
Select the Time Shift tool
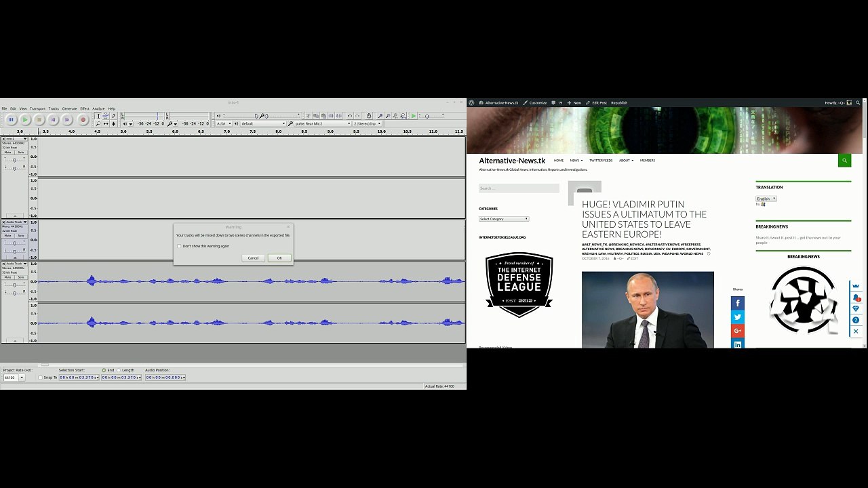106,123
